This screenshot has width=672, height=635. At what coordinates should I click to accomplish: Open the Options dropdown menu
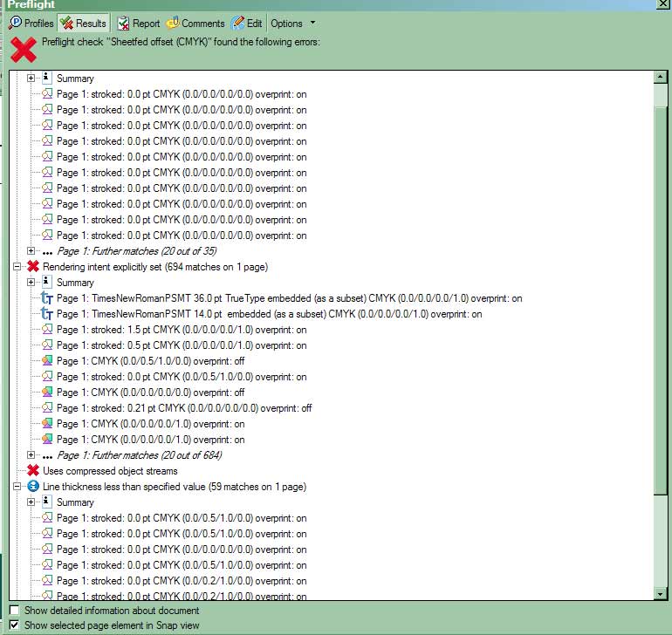[293, 24]
